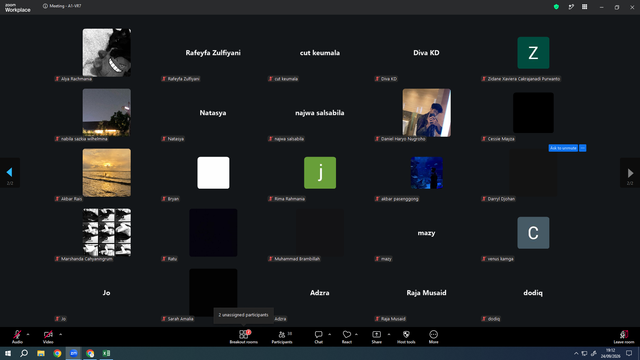Go to next gallery page arrow

pyautogui.click(x=630, y=173)
